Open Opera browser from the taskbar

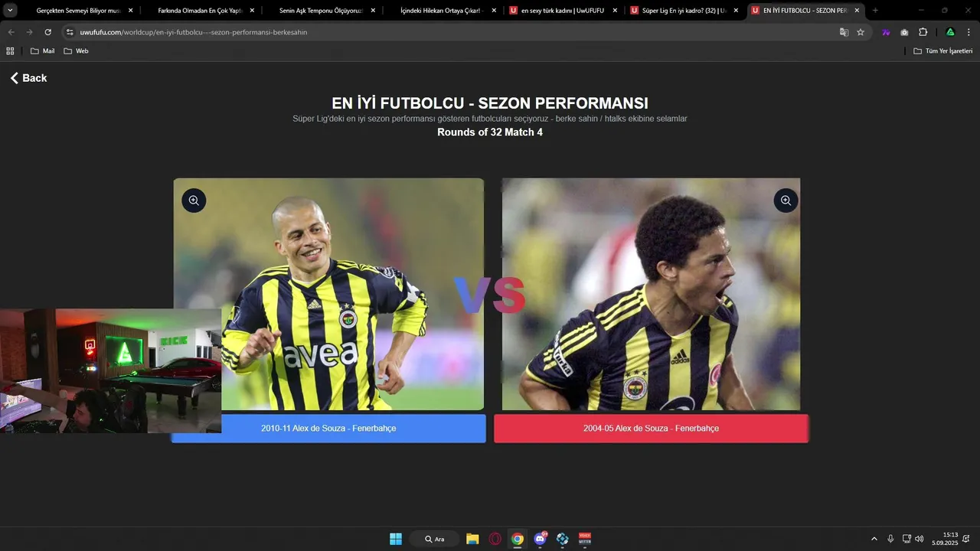click(x=495, y=539)
